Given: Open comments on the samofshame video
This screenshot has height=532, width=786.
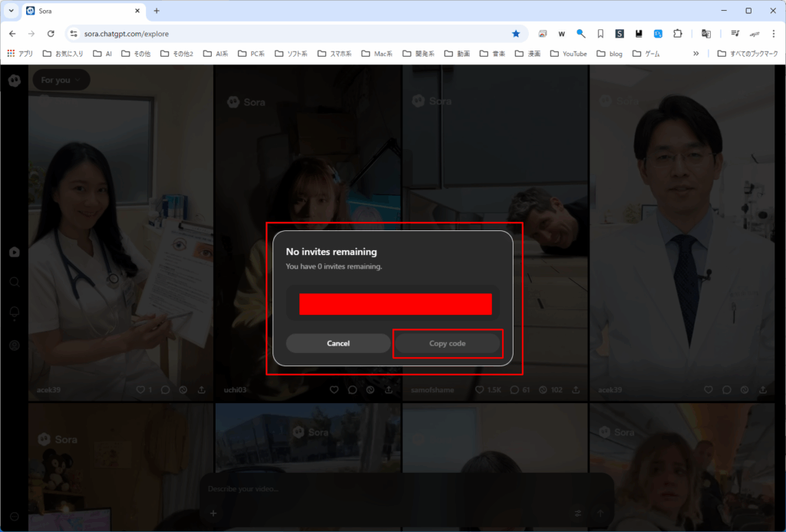Looking at the screenshot, I should pos(515,390).
